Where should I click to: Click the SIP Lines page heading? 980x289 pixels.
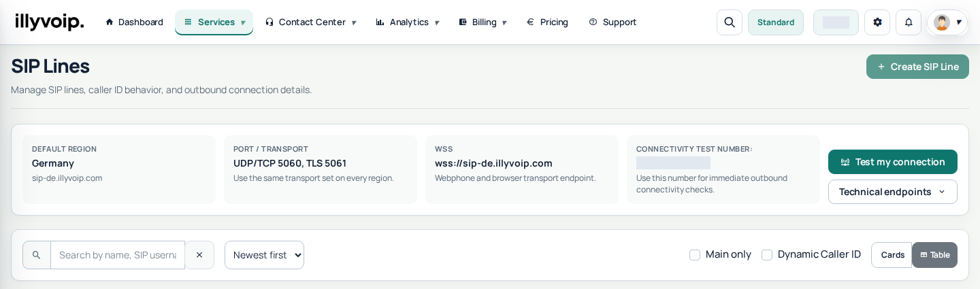click(x=50, y=66)
